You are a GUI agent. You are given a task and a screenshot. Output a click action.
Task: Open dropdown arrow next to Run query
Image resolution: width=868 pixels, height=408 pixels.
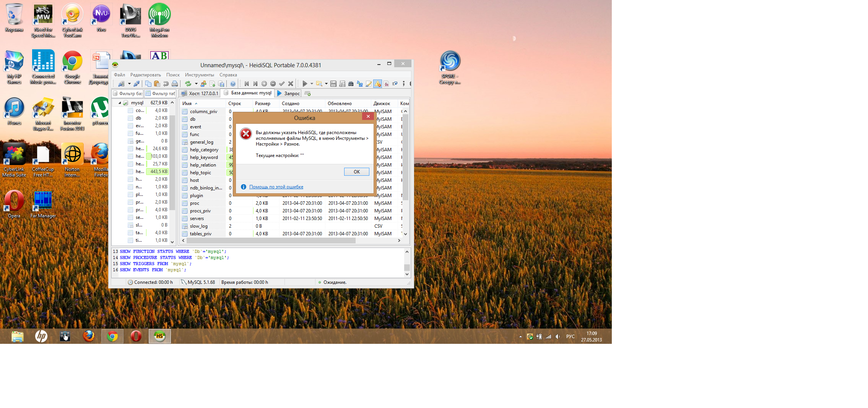312,84
